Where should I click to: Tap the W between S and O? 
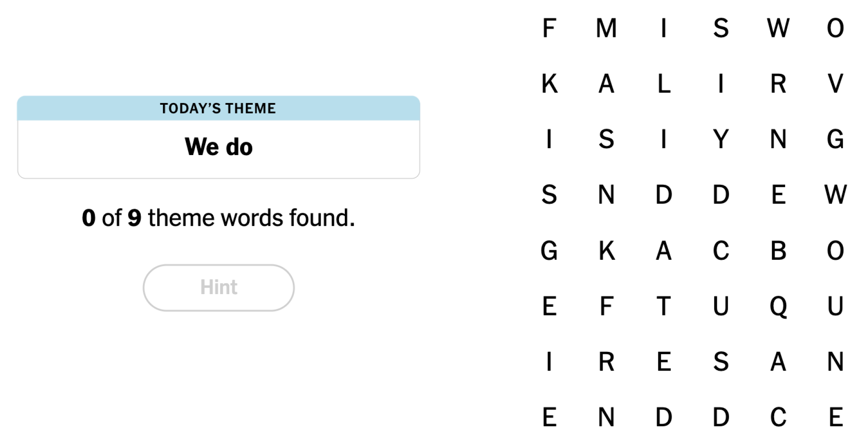[x=778, y=28]
